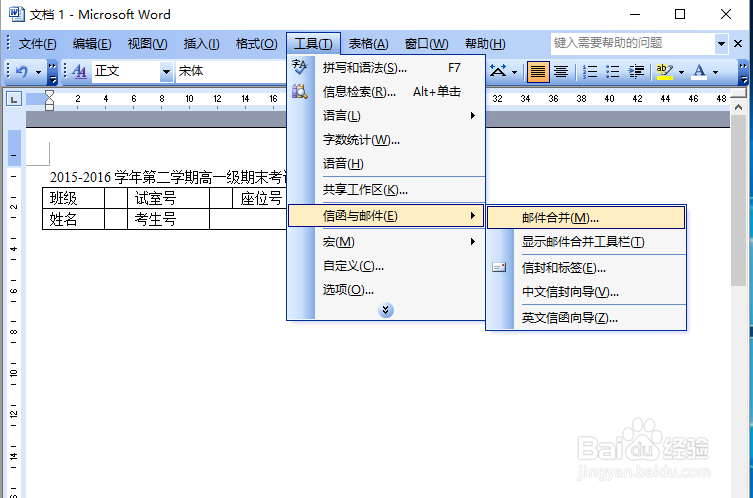Viewport: 753px width, 498px height.
Task: Click the vertical scrollbar up arrow
Action: 739,108
